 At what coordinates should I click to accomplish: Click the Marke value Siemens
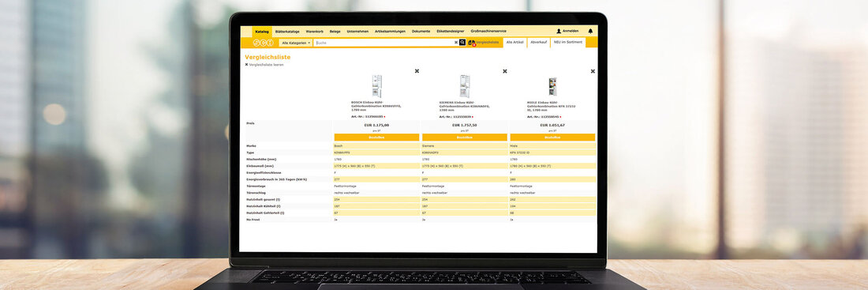[x=428, y=146]
